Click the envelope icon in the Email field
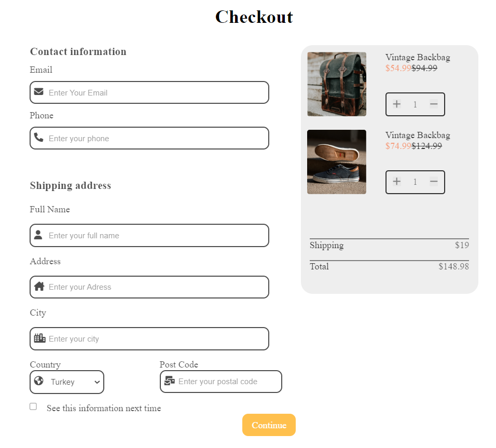 click(38, 92)
